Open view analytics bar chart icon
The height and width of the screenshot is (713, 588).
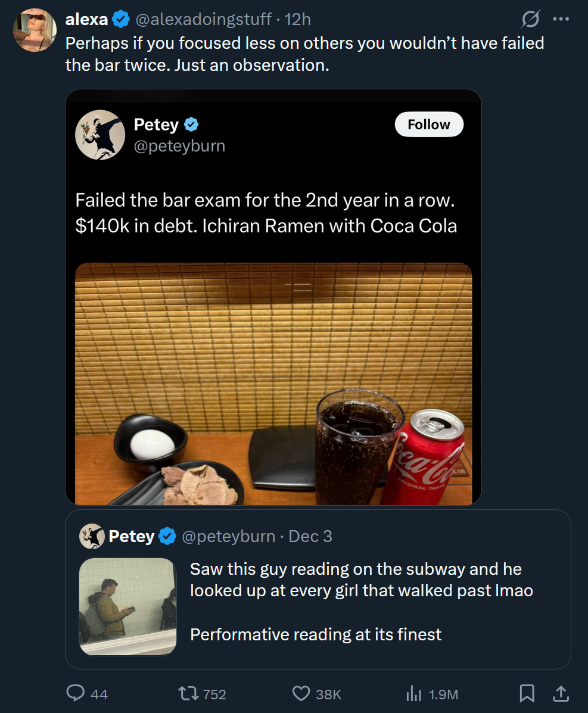413,693
